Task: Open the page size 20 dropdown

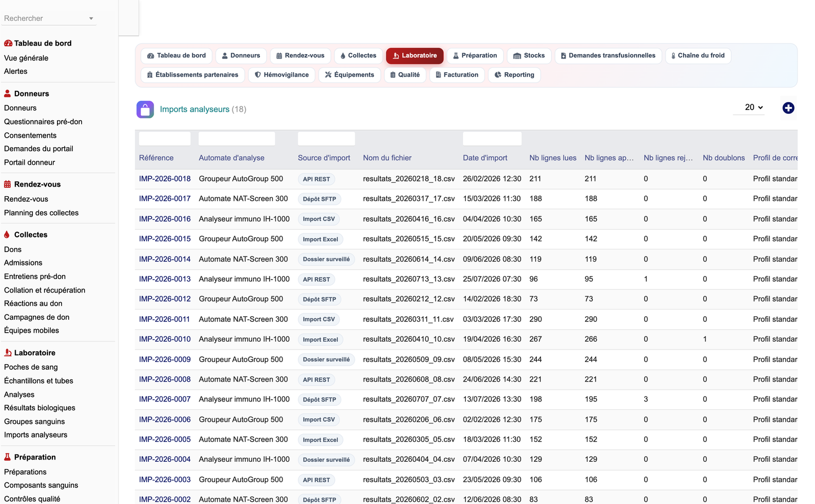Action: (749, 108)
